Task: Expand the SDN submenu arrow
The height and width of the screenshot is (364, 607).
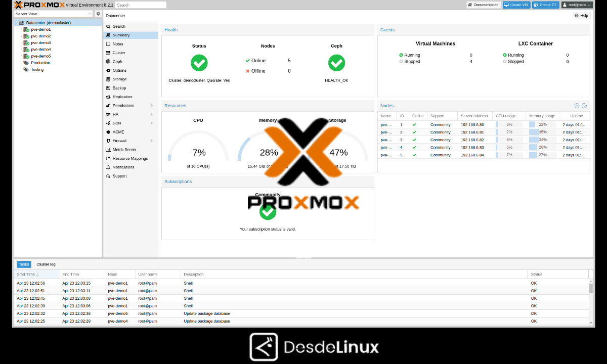Action: [x=152, y=123]
